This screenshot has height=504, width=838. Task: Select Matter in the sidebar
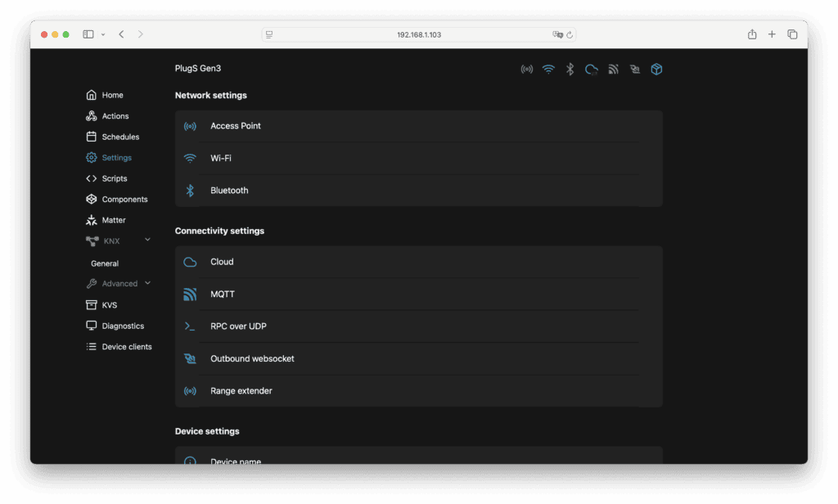point(114,220)
